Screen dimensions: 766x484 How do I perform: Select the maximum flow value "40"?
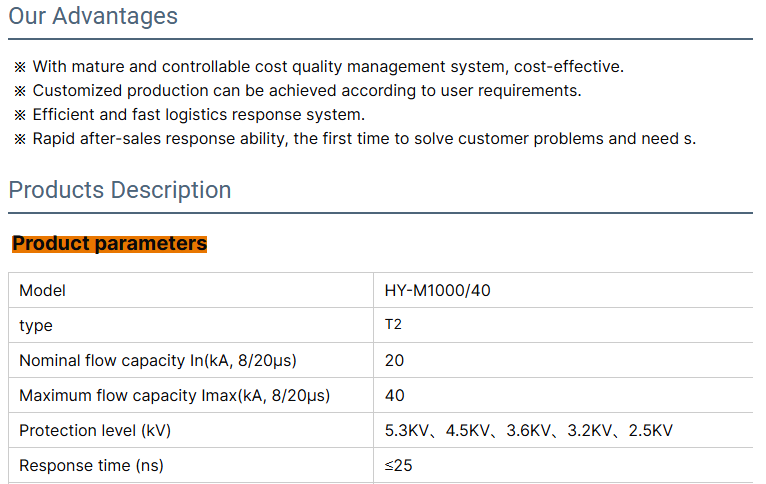(x=395, y=396)
